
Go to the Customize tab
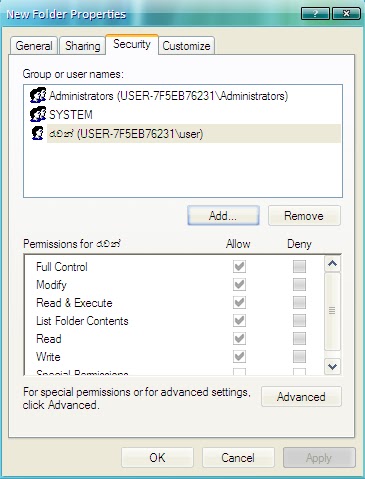[186, 46]
